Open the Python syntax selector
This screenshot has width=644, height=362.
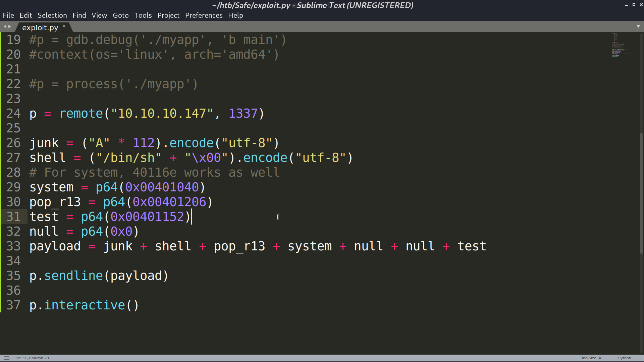click(x=625, y=358)
